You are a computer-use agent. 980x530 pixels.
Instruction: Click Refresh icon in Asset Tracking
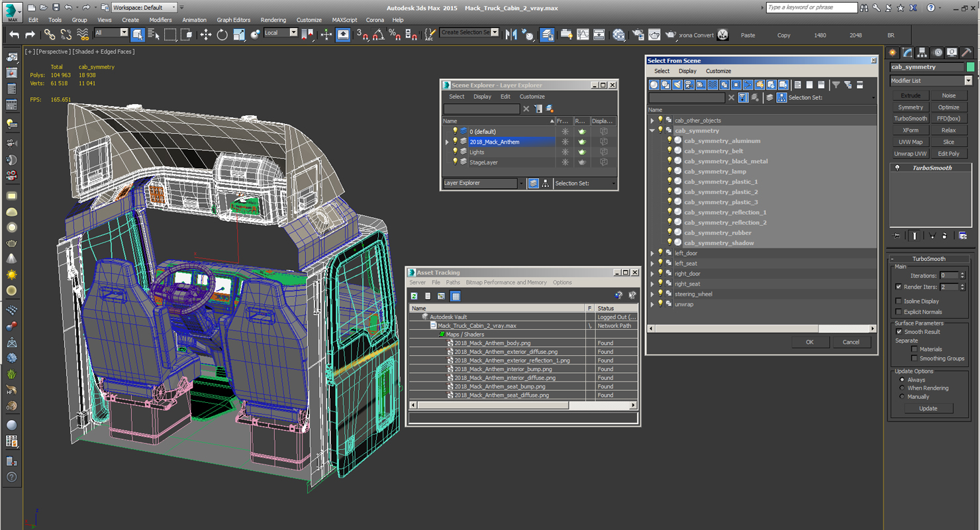coord(414,296)
